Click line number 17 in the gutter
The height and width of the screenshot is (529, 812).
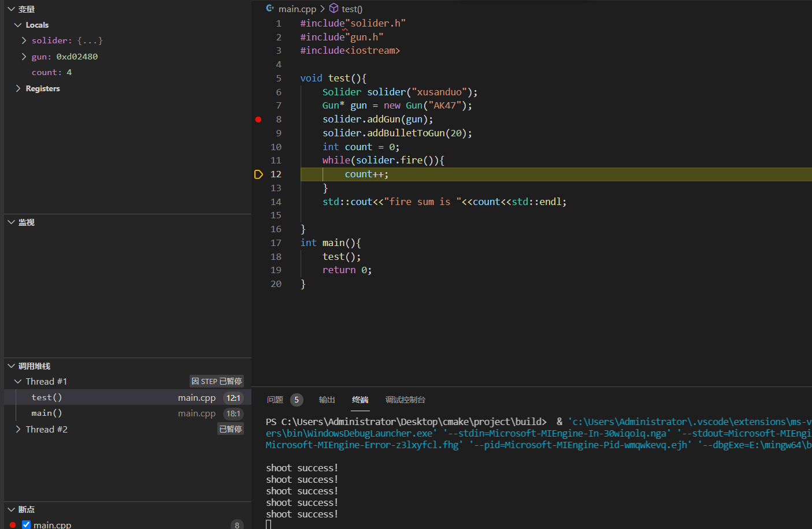click(276, 243)
